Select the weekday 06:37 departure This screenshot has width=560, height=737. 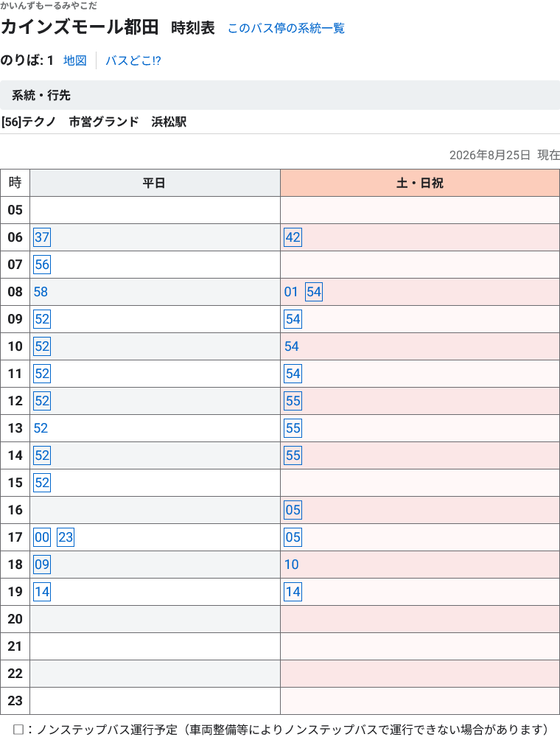coord(42,237)
